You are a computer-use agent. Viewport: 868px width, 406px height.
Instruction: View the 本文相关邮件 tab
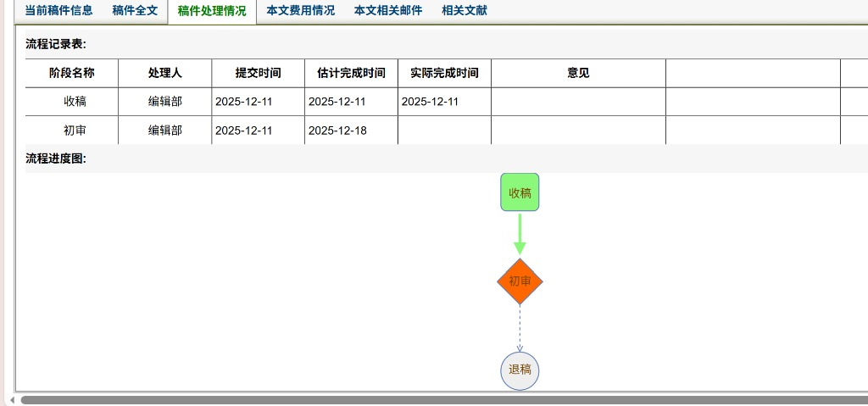[387, 11]
